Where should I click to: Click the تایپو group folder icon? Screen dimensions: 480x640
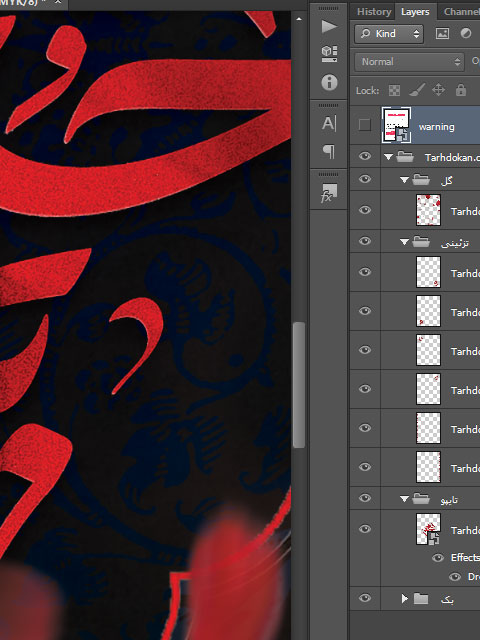pyautogui.click(x=421, y=499)
